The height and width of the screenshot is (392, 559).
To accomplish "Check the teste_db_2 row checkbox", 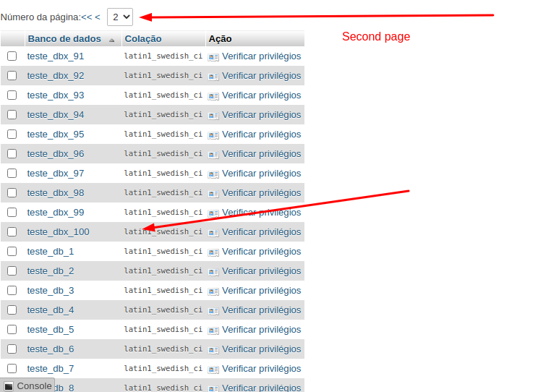I will click(12, 270).
